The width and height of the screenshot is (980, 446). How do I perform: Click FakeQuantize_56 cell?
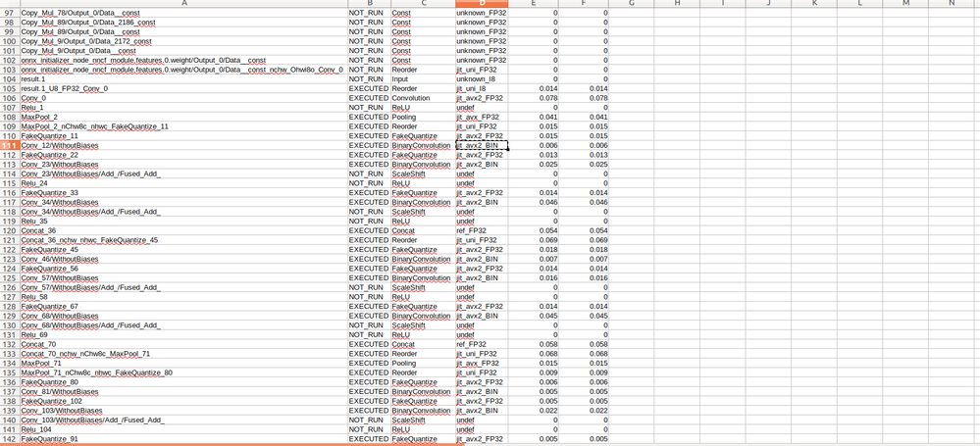coord(183,268)
